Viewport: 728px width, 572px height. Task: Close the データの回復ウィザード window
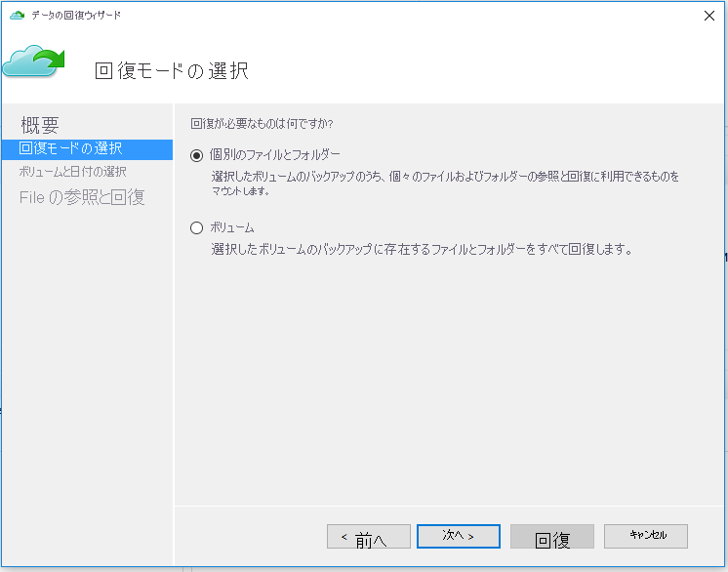click(x=708, y=16)
